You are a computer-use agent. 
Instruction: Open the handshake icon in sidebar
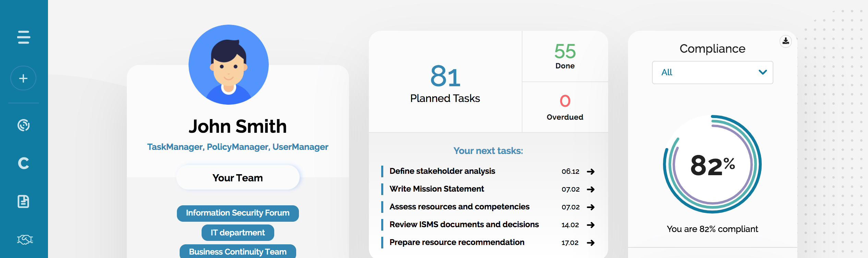25,240
